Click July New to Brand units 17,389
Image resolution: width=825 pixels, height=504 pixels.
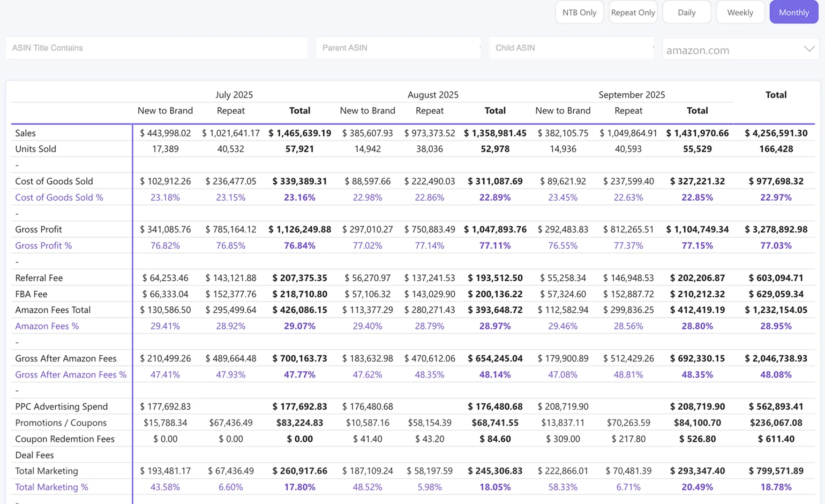coord(165,149)
